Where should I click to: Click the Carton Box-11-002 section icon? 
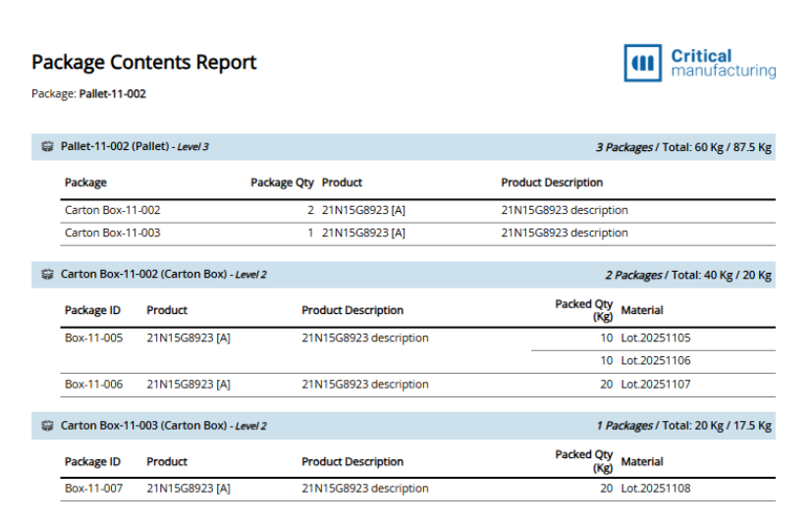47,275
